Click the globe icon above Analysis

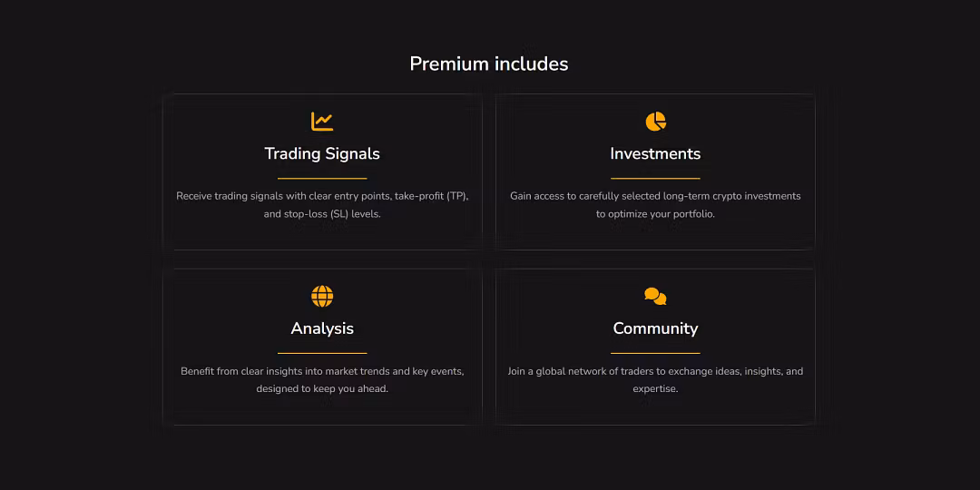coord(322,296)
